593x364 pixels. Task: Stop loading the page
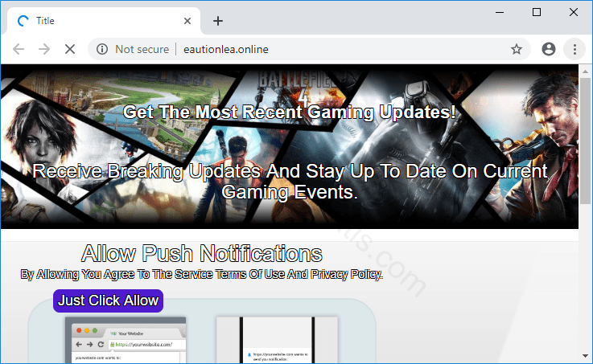[69, 49]
